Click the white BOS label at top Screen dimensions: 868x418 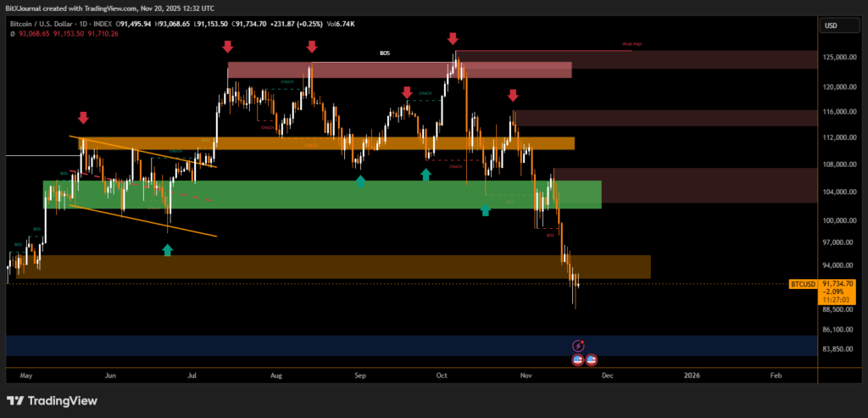(x=385, y=53)
